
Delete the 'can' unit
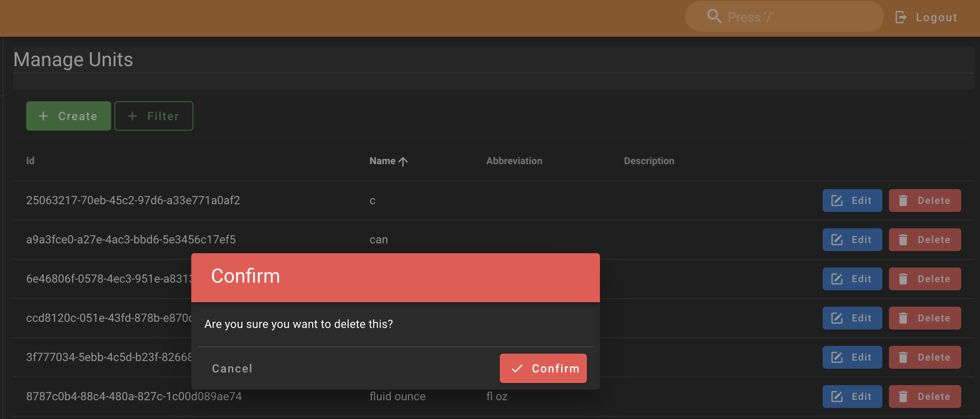925,240
